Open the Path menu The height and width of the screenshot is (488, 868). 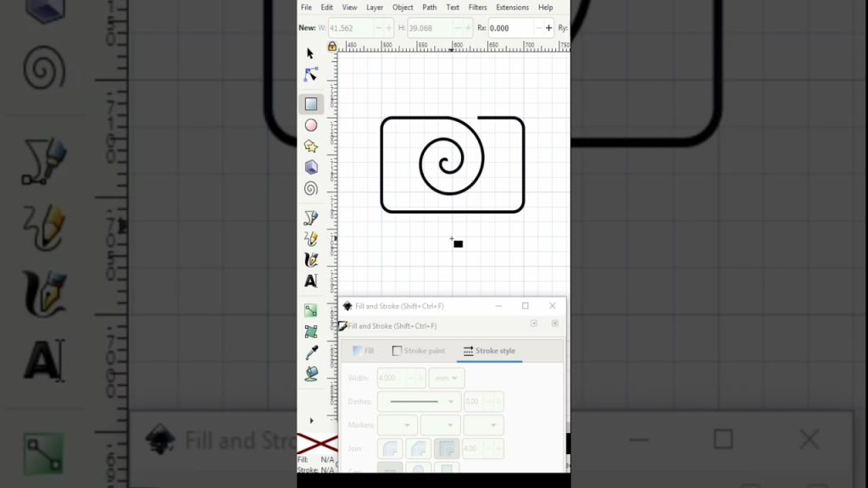[430, 8]
